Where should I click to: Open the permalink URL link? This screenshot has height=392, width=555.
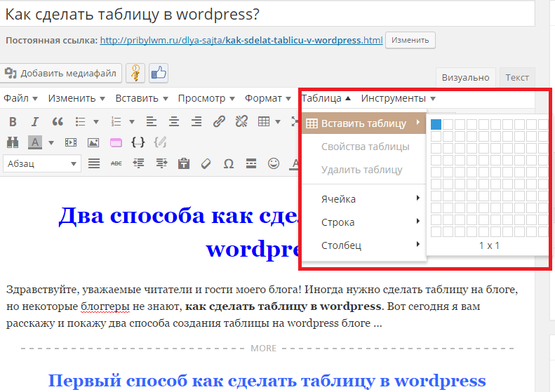[x=241, y=41]
